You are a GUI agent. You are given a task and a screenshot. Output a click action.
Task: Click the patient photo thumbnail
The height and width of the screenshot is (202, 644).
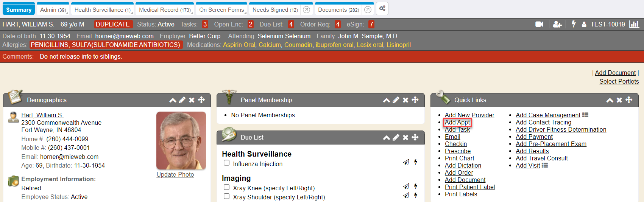click(x=181, y=140)
